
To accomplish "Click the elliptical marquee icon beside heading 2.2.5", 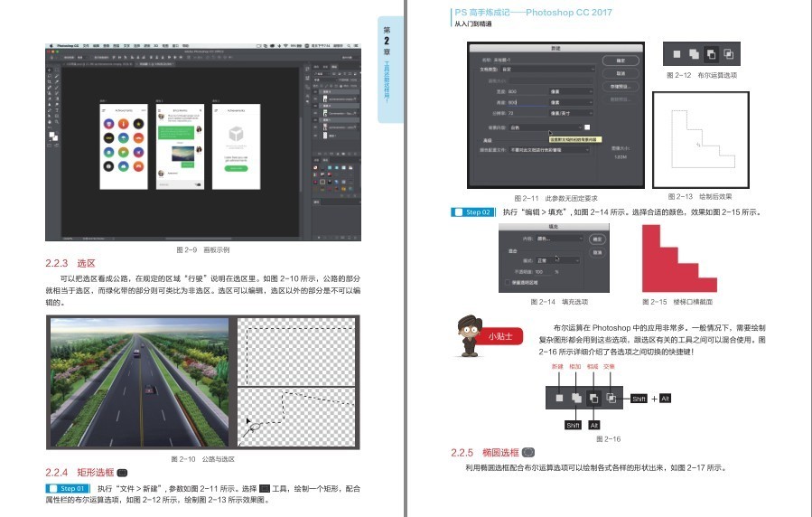I will (528, 452).
